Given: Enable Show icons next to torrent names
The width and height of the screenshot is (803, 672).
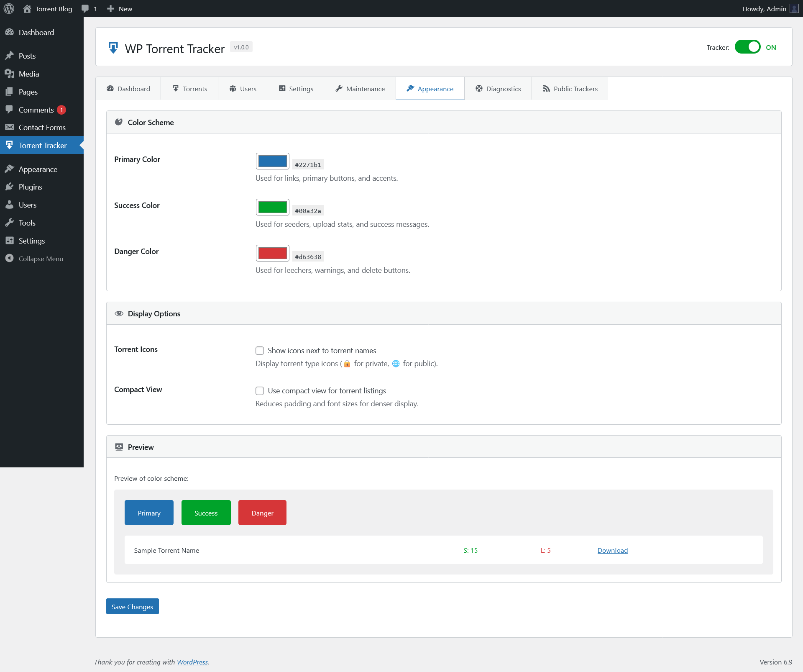Looking at the screenshot, I should 260,351.
